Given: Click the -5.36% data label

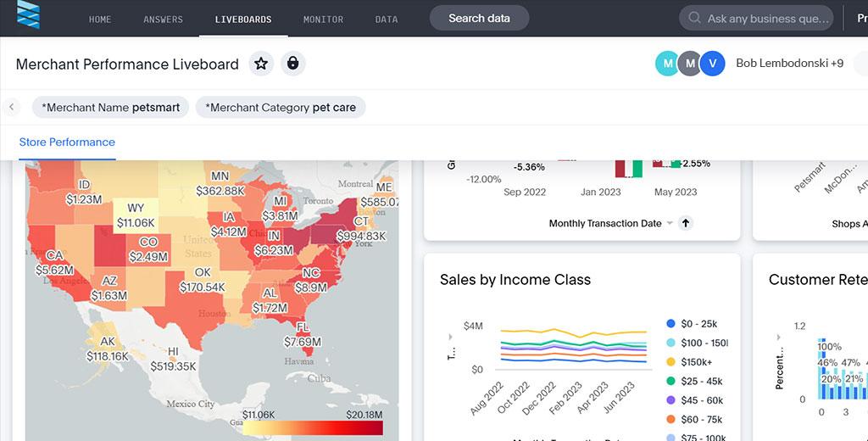Looking at the screenshot, I should (x=529, y=167).
